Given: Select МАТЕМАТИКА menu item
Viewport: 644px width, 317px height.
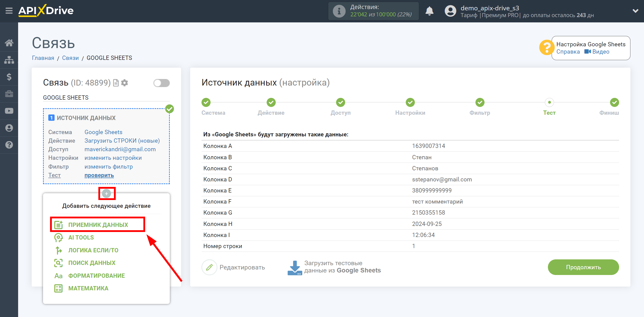Looking at the screenshot, I should tap(88, 288).
